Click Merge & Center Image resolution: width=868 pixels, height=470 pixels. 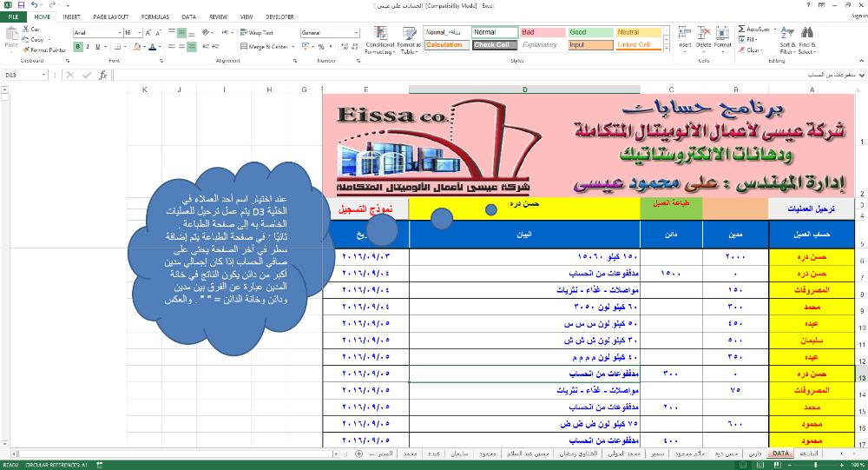pos(265,47)
